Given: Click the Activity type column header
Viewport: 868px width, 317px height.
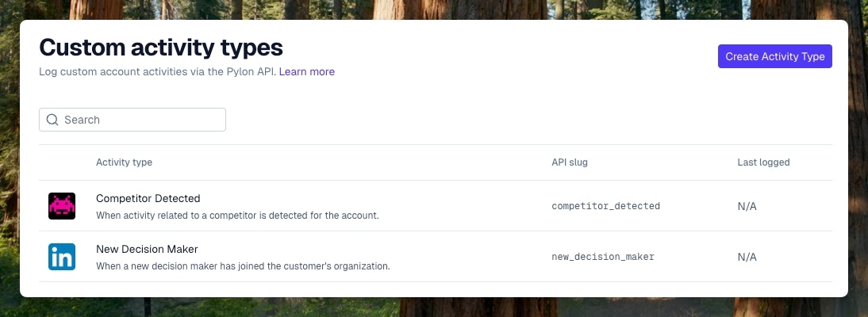Looking at the screenshot, I should (124, 162).
